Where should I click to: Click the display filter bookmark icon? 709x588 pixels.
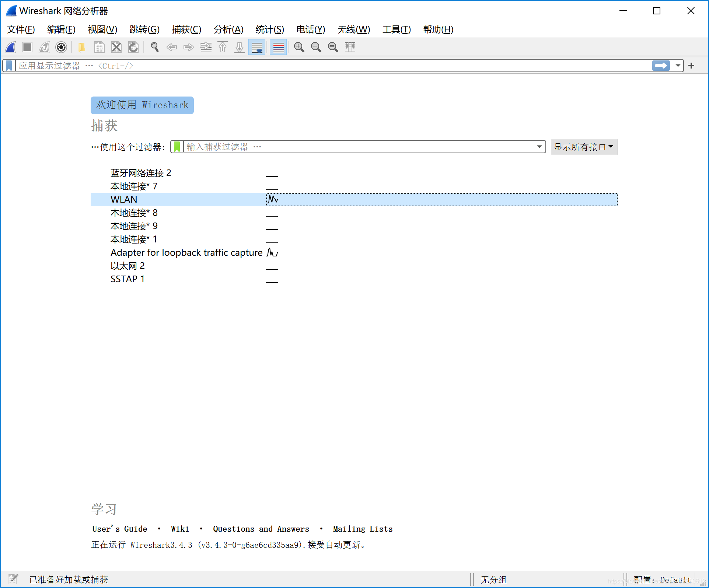pyautogui.click(x=9, y=66)
